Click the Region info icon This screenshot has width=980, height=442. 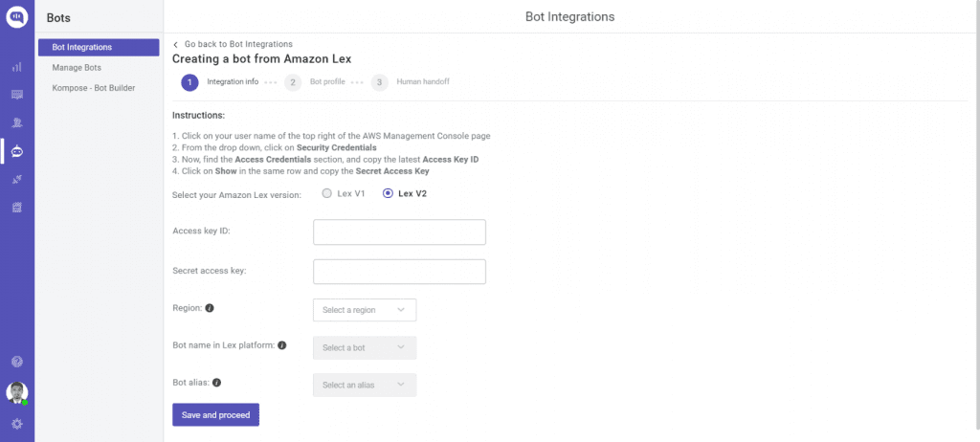210,308
